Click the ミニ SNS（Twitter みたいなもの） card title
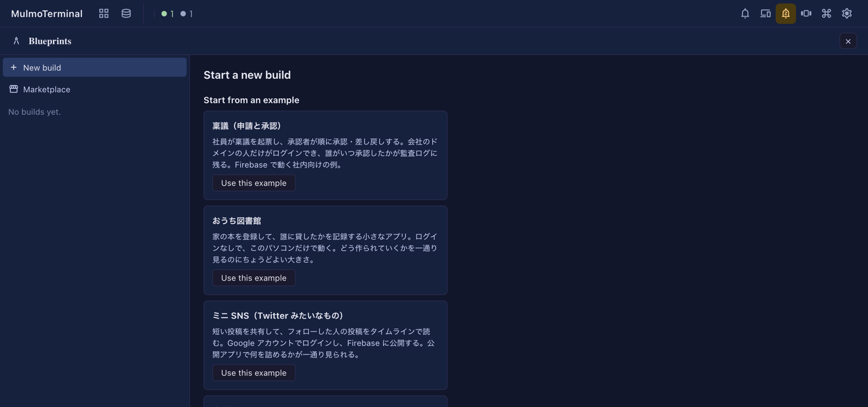The width and height of the screenshot is (868, 407). coord(278,316)
